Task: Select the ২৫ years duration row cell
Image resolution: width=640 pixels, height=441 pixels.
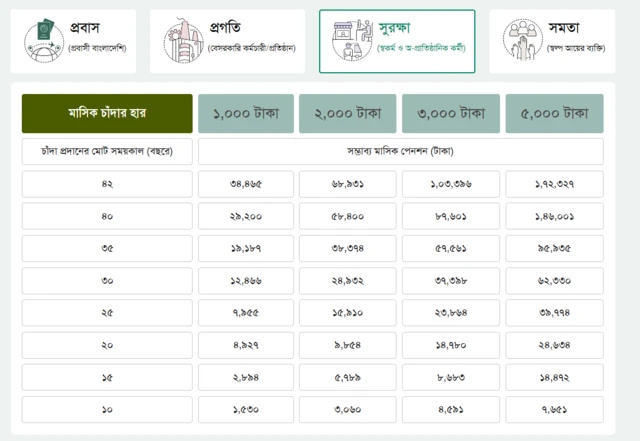Action: click(x=107, y=313)
